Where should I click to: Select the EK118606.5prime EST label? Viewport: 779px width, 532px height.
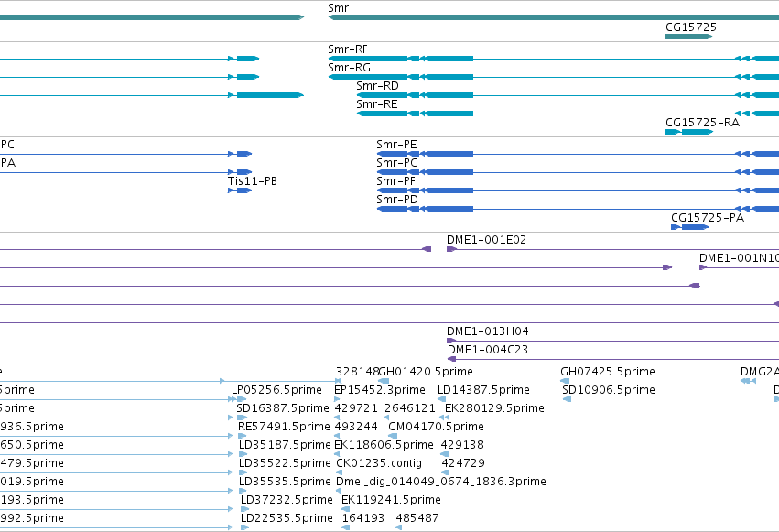click(x=384, y=445)
